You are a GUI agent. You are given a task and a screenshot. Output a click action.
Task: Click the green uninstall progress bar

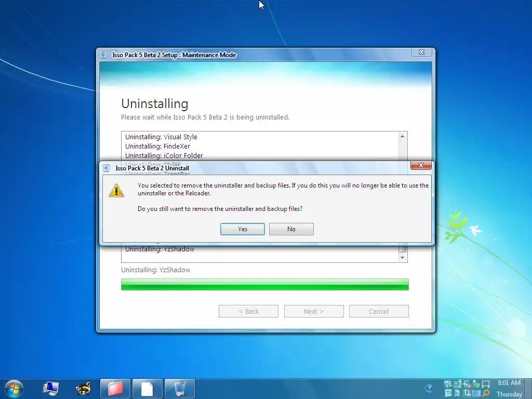pos(264,284)
